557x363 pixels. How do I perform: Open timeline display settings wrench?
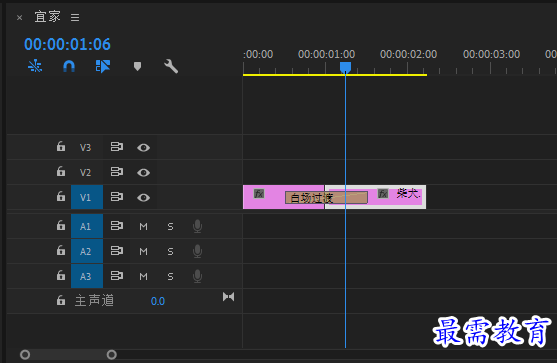tap(171, 66)
